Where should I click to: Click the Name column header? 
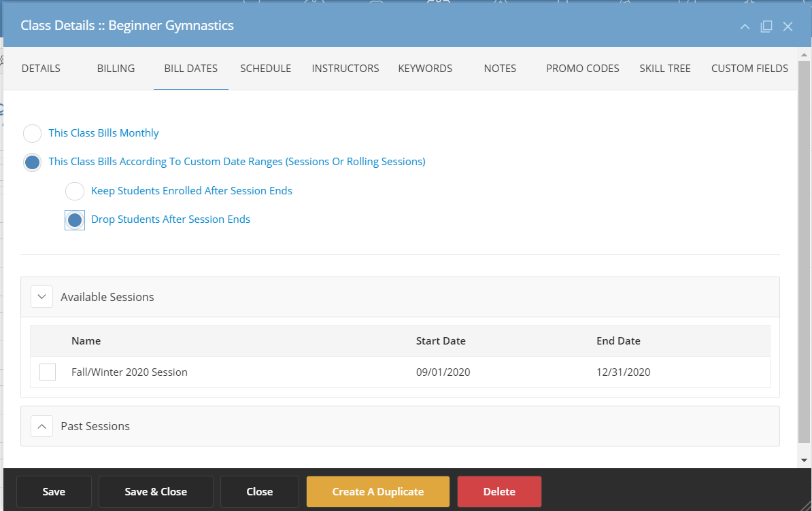(x=86, y=341)
